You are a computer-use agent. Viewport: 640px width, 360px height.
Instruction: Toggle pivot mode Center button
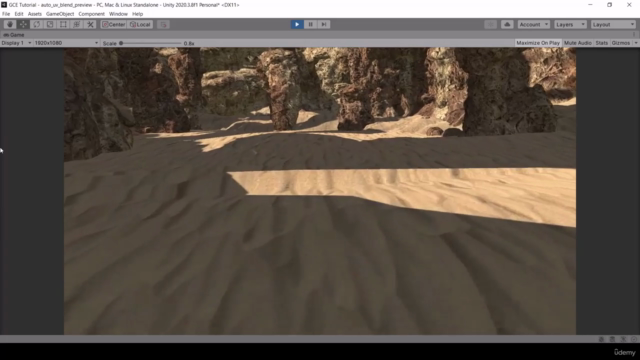113,24
